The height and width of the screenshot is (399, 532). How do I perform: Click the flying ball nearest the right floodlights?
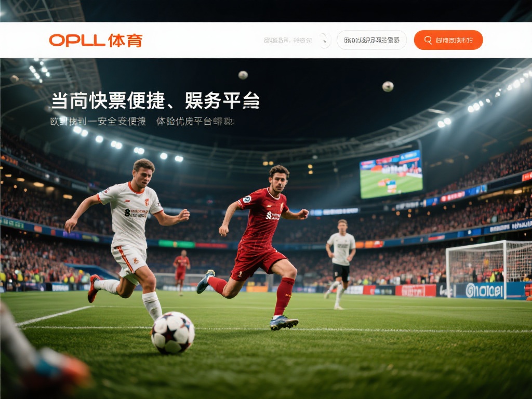coord(388,87)
